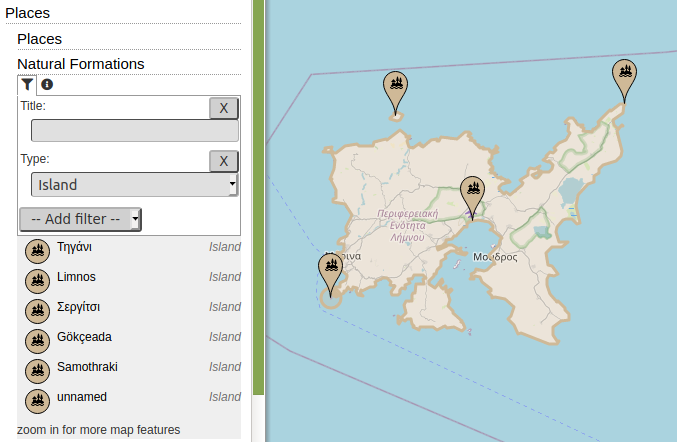Click the island icon beside Σεργίτσι
This screenshot has width=677, height=442.
coord(38,311)
